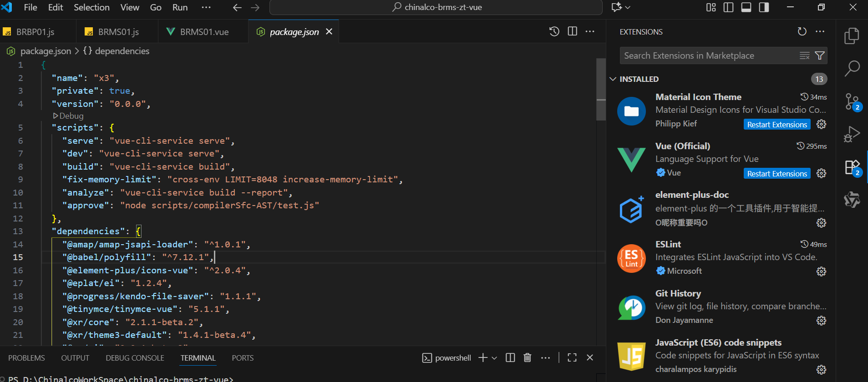The image size is (868, 382).
Task: Open the Explorer view in activity bar
Action: pos(852,36)
